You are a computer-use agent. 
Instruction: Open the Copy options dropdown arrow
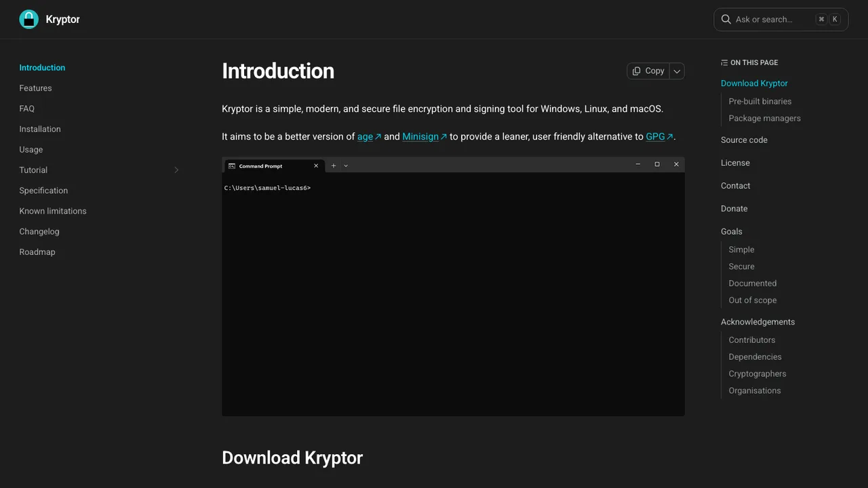(x=677, y=70)
